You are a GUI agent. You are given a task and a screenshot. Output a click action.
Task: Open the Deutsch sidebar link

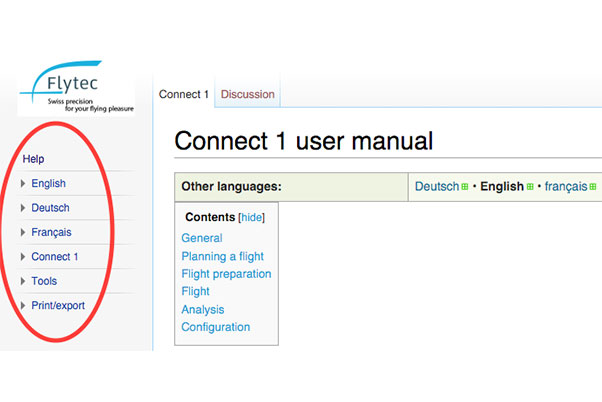click(x=50, y=208)
